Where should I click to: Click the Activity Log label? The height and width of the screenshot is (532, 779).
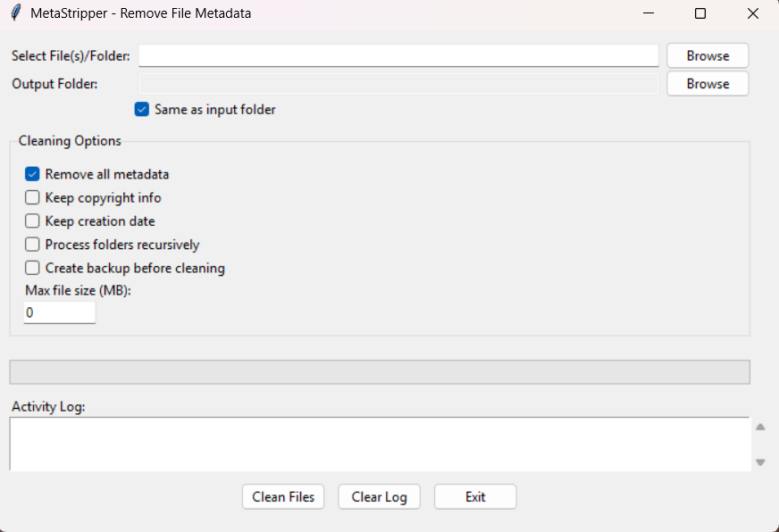(x=48, y=406)
